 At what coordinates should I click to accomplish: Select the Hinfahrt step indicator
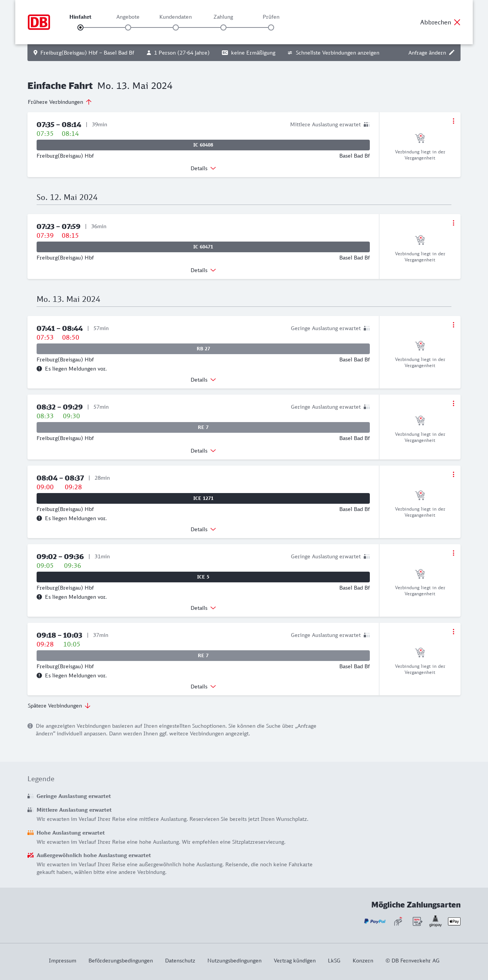[x=80, y=27]
